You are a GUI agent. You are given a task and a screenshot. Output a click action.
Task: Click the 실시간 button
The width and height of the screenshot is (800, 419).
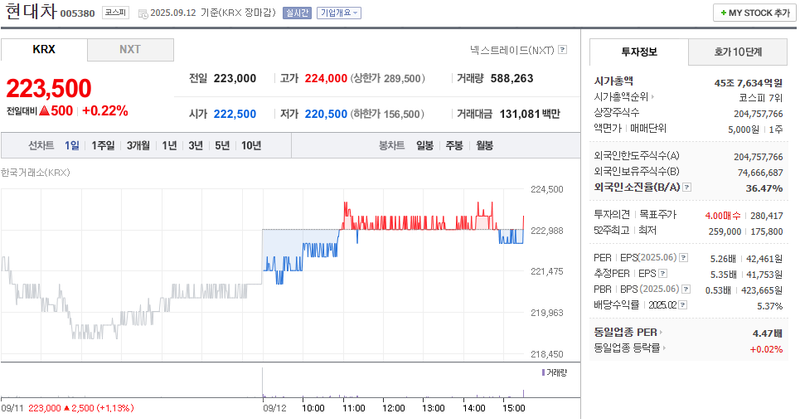click(x=297, y=13)
